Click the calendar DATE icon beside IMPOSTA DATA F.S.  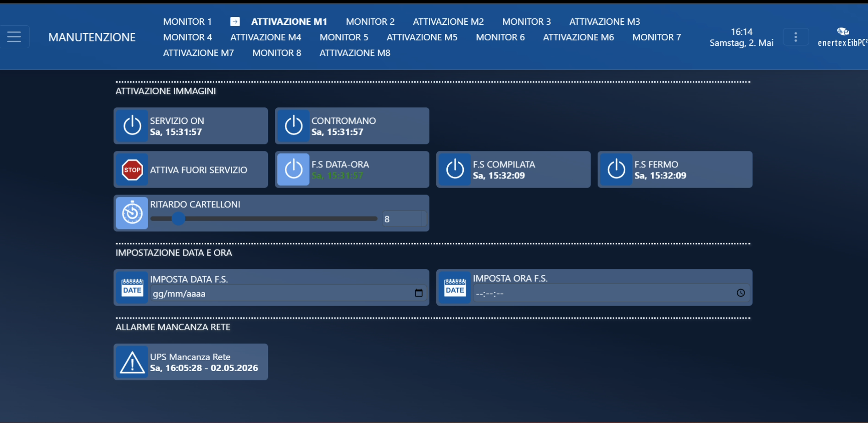tap(132, 288)
